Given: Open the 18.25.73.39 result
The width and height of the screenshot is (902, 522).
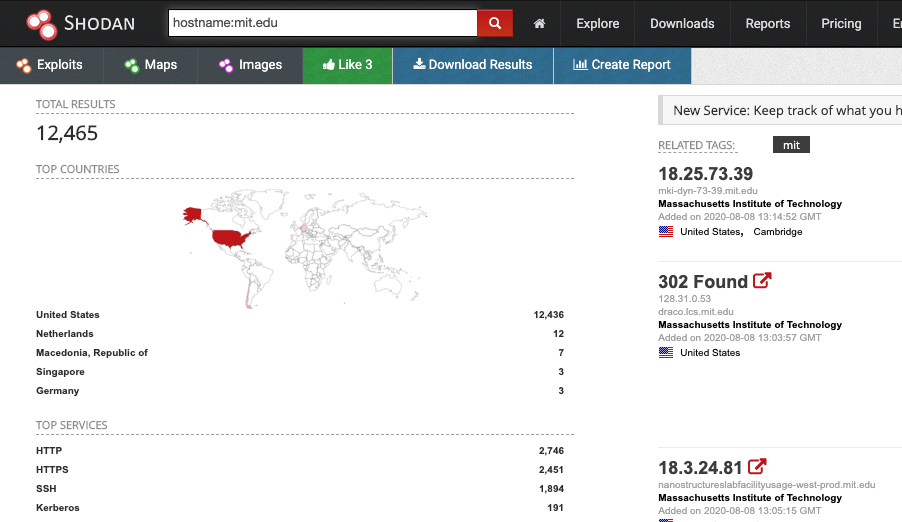Looking at the screenshot, I should pos(705,174).
